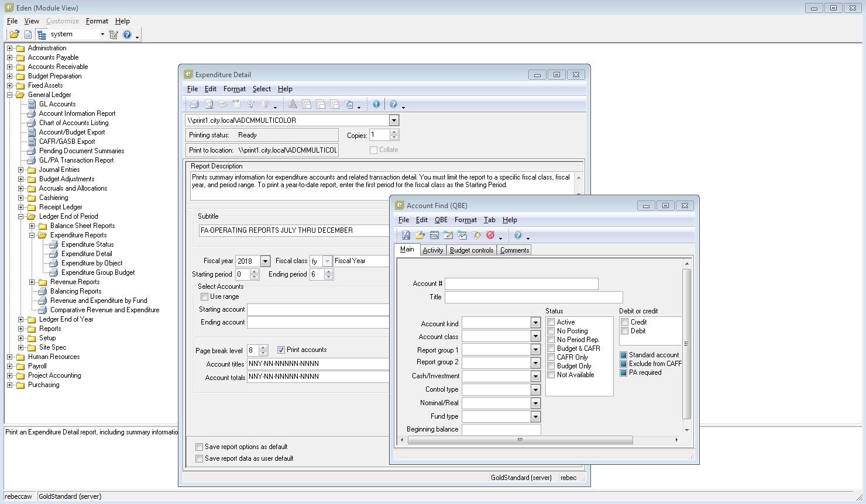The height and width of the screenshot is (504, 866).
Task: Check the Credit checkbox
Action: [x=624, y=322]
